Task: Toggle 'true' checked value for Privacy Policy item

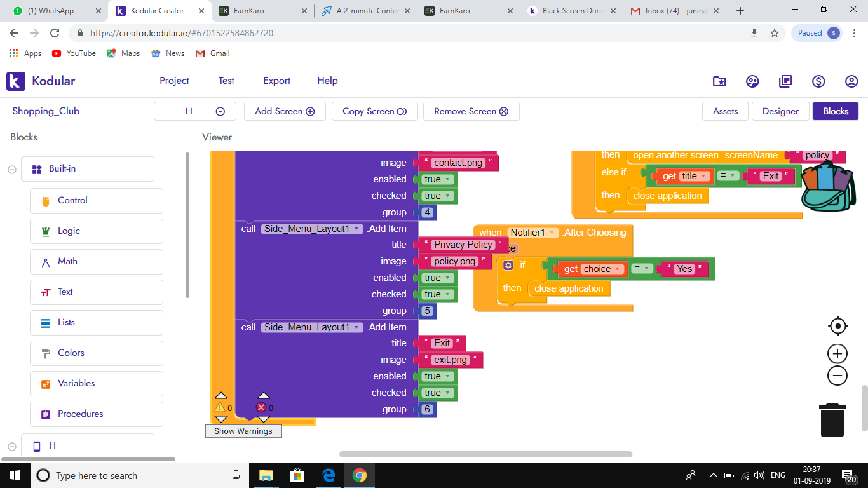Action: pos(436,294)
